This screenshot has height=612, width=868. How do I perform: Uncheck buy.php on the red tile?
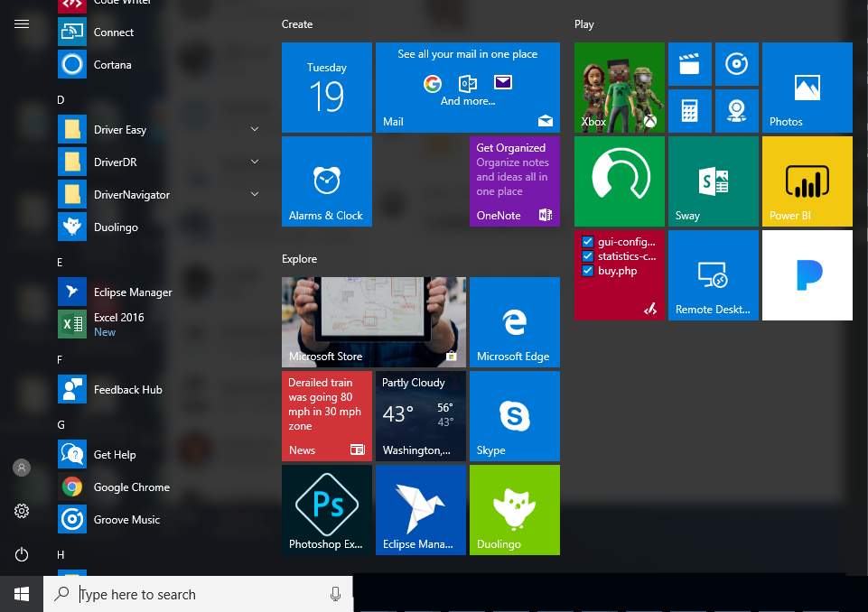click(x=587, y=271)
